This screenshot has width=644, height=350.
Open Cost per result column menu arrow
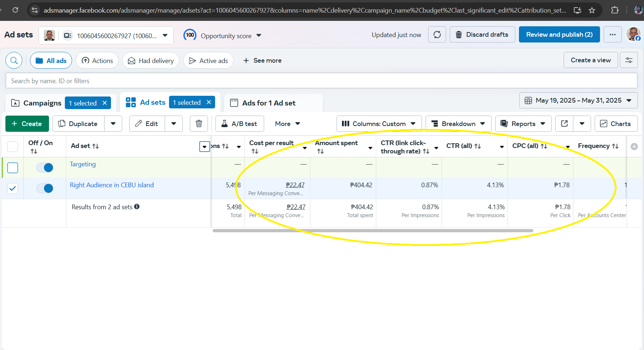tap(305, 148)
